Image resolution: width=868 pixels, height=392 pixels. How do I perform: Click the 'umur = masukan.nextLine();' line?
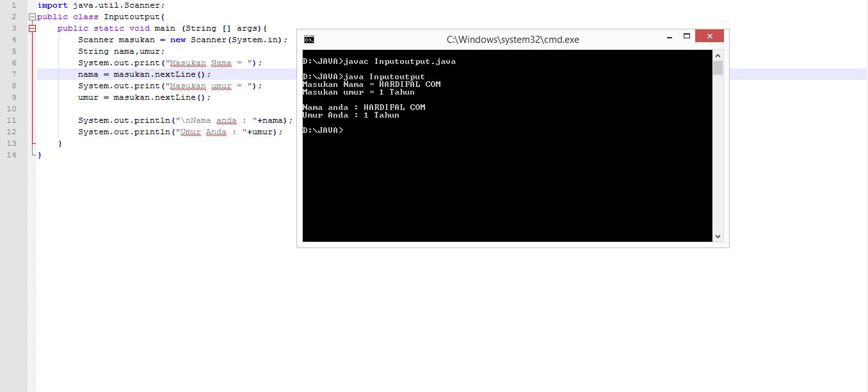[x=145, y=97]
